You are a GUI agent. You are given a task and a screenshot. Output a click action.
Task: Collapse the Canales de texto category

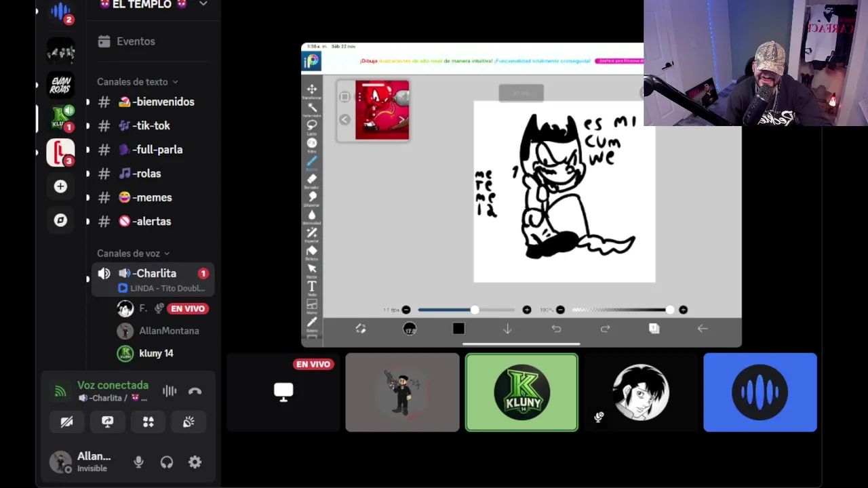pyautogui.click(x=137, y=82)
